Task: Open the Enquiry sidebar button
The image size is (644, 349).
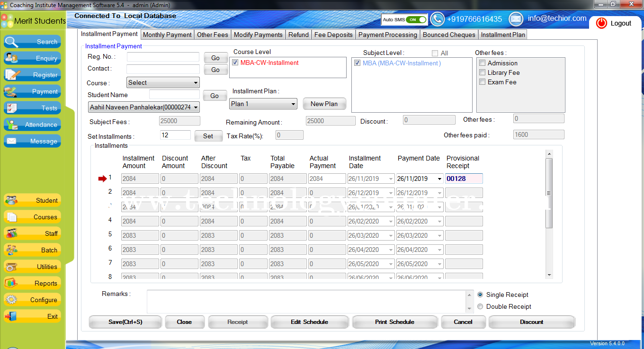Action: (x=32, y=58)
